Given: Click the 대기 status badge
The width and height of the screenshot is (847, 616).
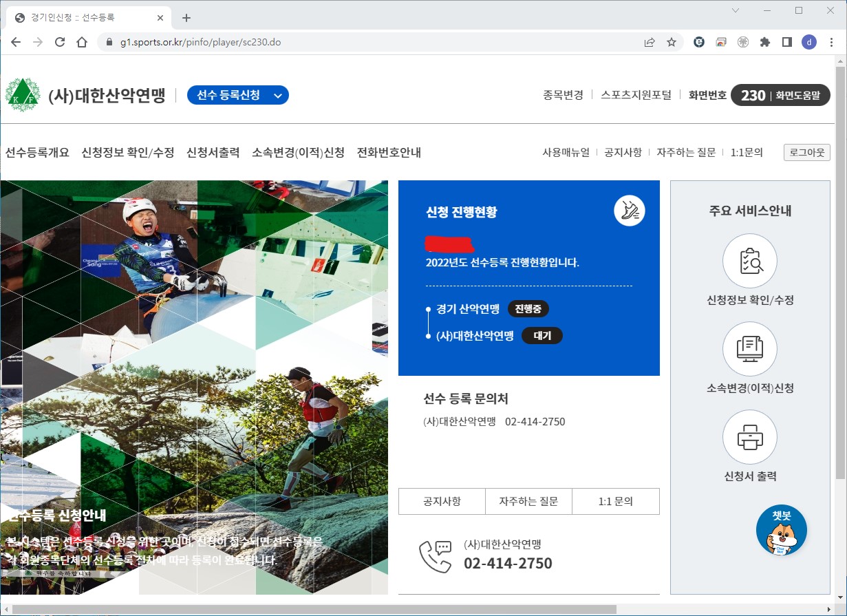Looking at the screenshot, I should [x=542, y=336].
